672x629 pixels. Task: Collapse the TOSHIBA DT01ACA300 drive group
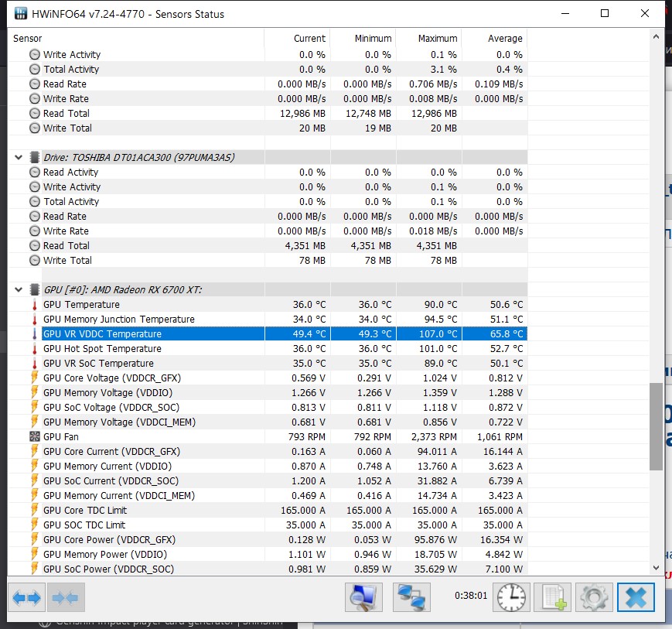pos(19,157)
